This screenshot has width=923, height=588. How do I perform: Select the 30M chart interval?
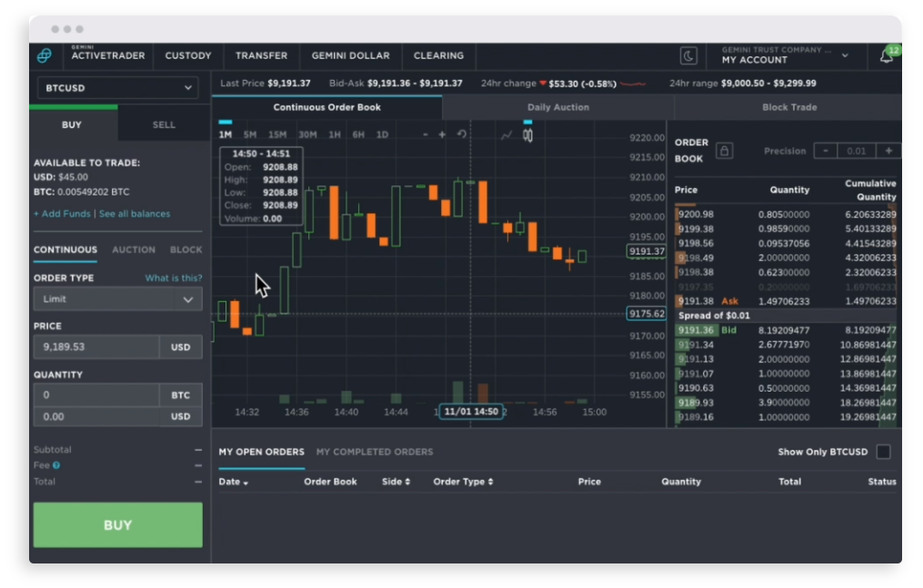(x=307, y=135)
